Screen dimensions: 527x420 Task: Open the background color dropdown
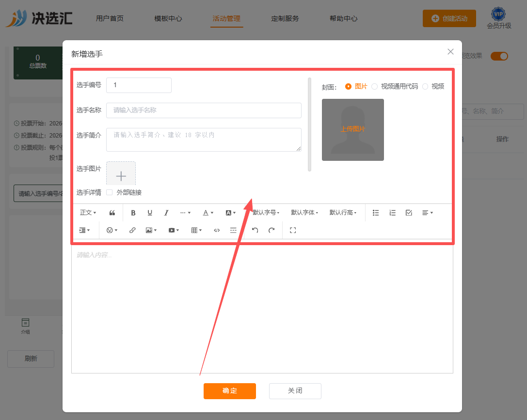tap(231, 213)
